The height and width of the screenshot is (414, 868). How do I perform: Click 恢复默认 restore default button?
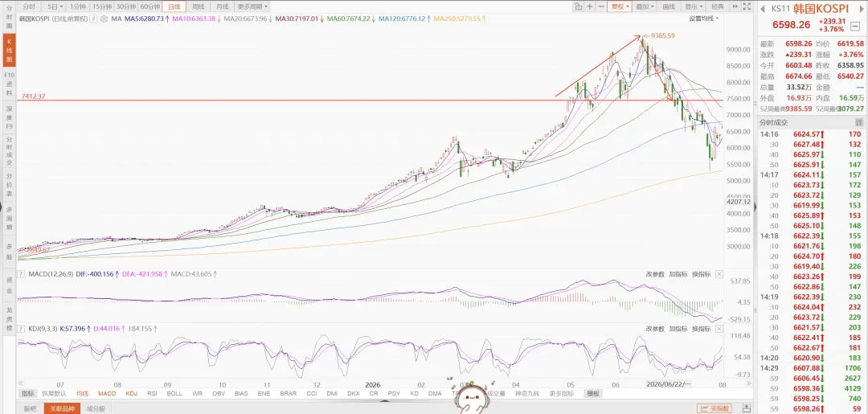click(x=54, y=394)
